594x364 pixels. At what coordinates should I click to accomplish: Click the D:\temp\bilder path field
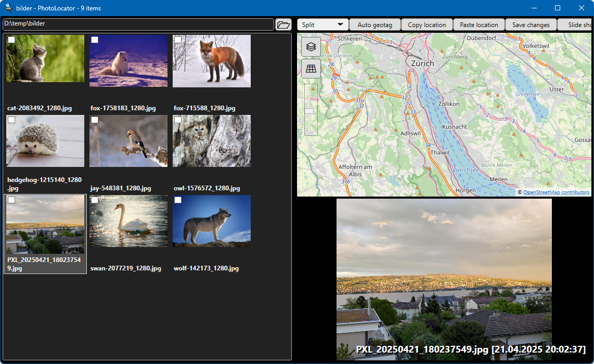coord(138,24)
